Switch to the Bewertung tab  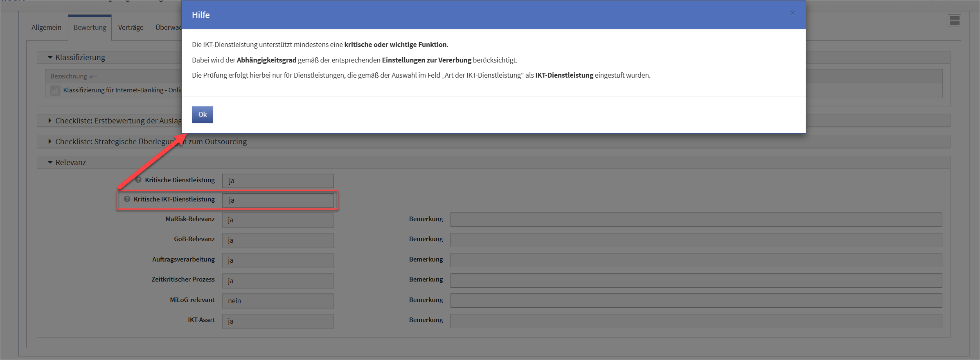click(x=90, y=27)
